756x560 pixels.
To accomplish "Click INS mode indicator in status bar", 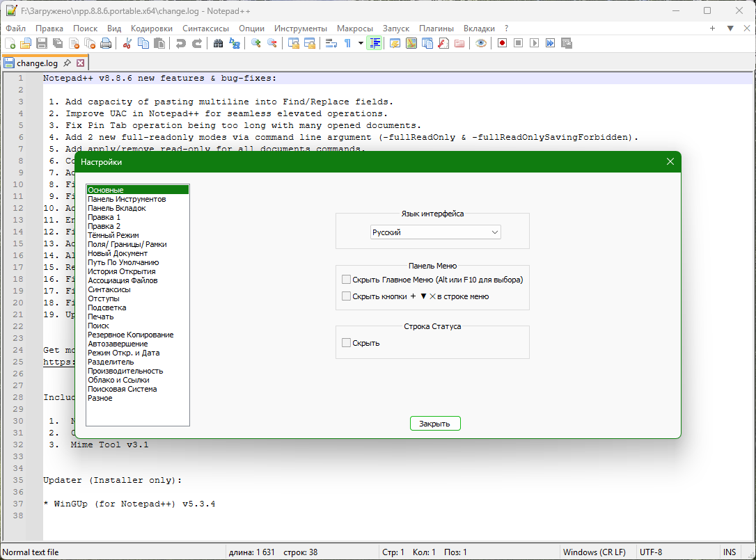I will [x=730, y=552].
